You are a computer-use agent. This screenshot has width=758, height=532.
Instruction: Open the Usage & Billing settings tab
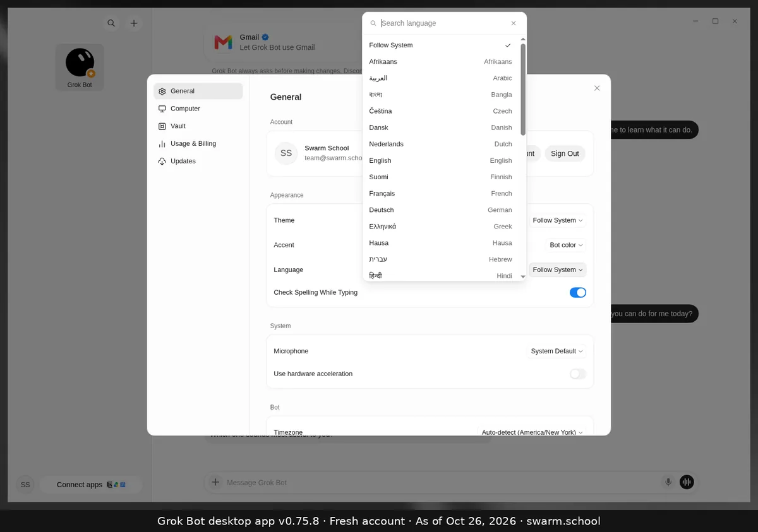[198, 144]
